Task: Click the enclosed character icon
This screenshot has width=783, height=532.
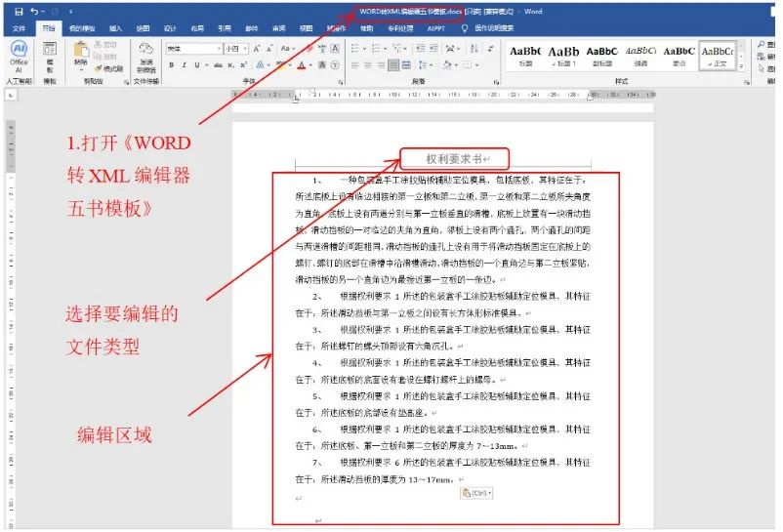Action: pos(335,64)
